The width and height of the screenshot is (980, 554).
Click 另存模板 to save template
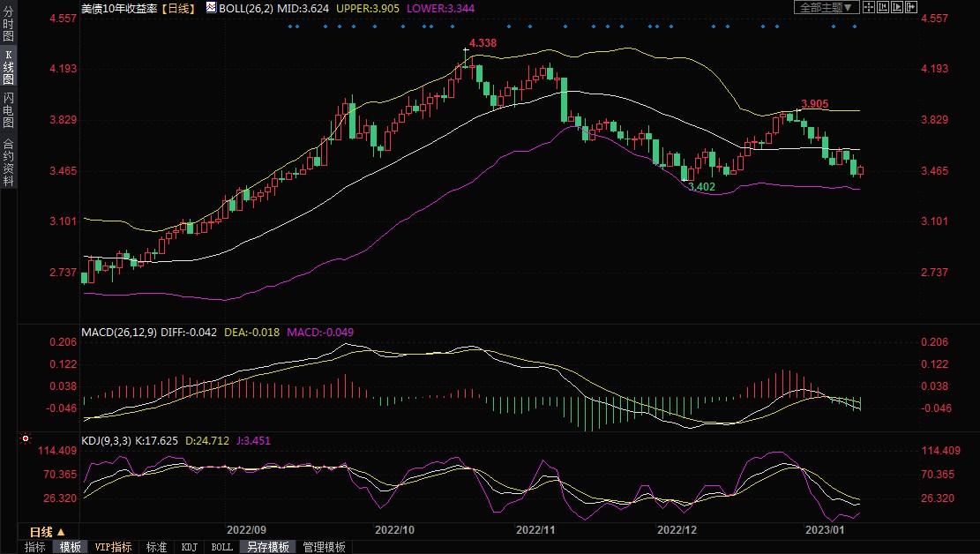(267, 547)
